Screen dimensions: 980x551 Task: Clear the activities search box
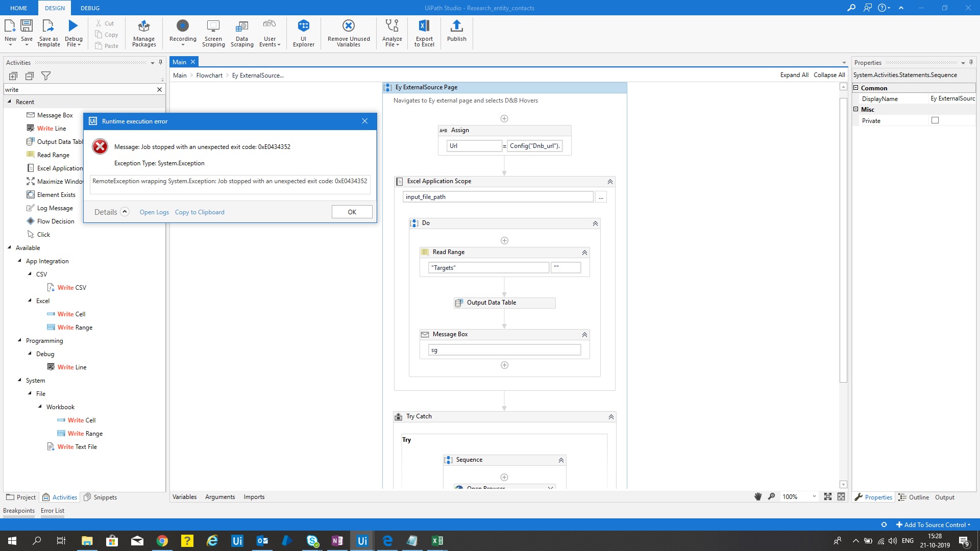tap(159, 90)
